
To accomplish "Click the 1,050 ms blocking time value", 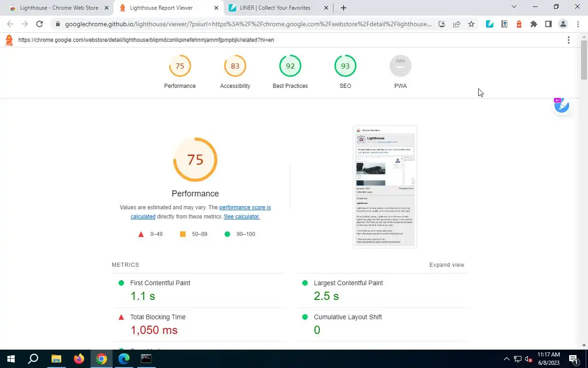I will 154,330.
